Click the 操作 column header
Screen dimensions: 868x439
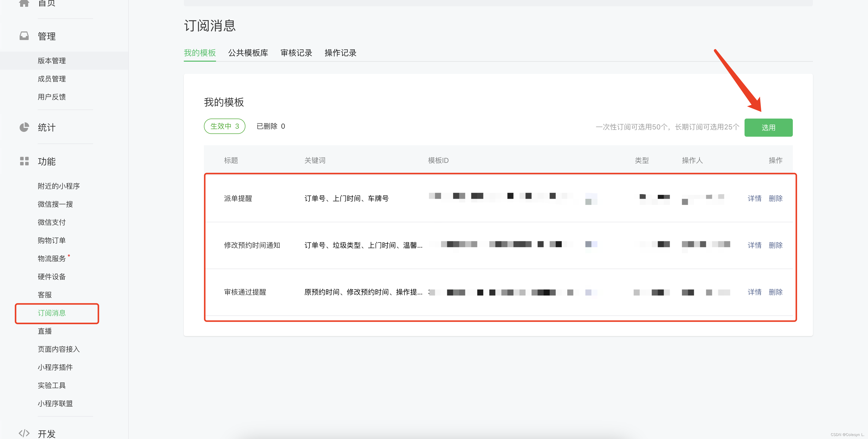click(x=775, y=161)
